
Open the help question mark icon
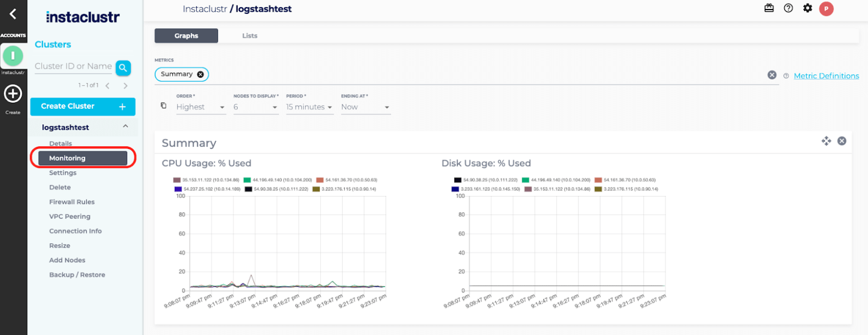(x=788, y=8)
